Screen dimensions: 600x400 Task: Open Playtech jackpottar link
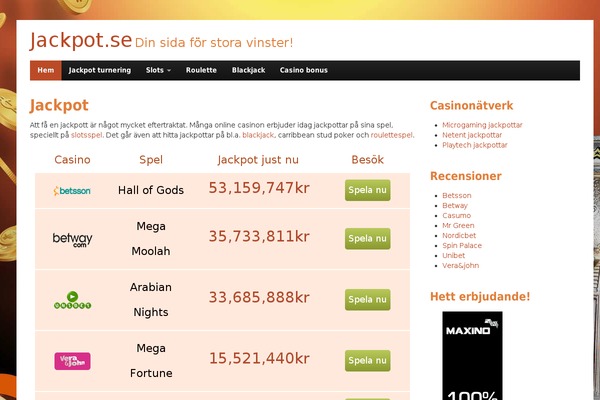[x=474, y=145]
